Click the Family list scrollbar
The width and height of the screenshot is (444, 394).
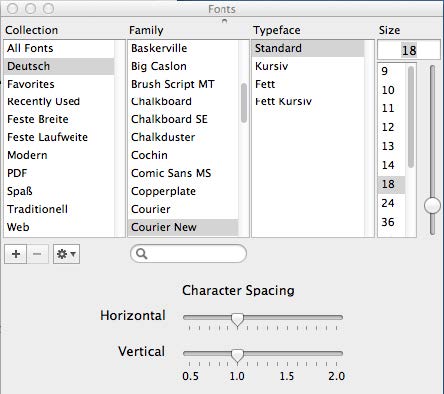(x=244, y=103)
